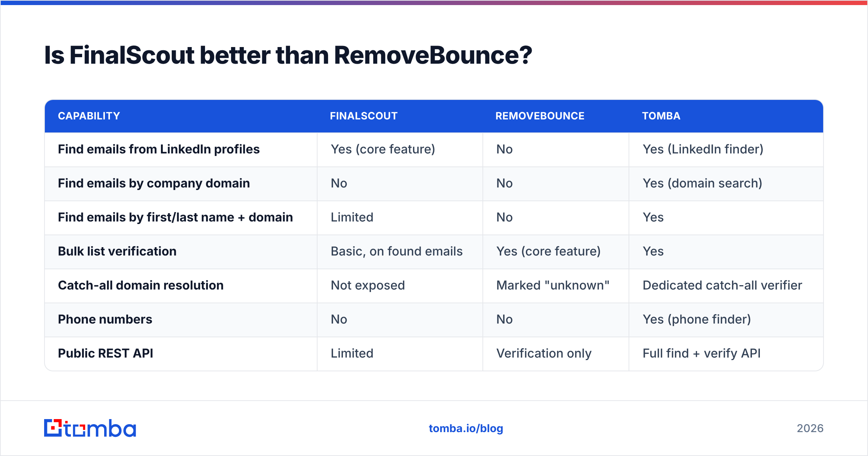Select the REMOVEBOUNCE column header

pyautogui.click(x=540, y=116)
